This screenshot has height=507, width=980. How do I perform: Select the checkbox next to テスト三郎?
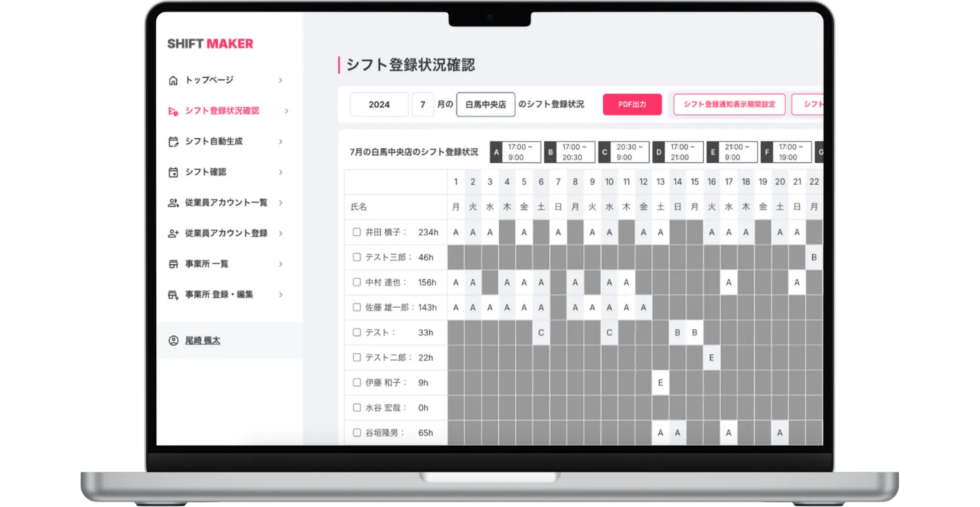(x=356, y=257)
